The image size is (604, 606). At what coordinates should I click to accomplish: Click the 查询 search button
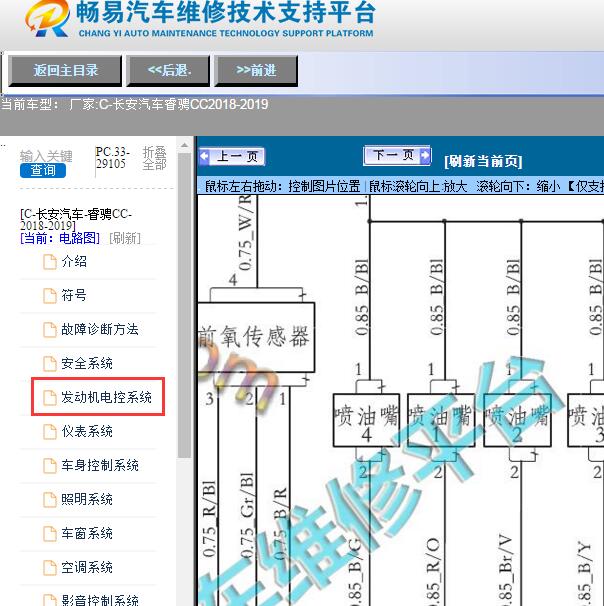pos(43,170)
